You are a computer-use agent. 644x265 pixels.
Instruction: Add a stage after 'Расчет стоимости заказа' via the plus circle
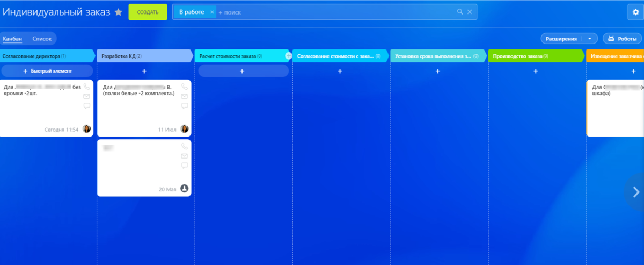tap(289, 56)
